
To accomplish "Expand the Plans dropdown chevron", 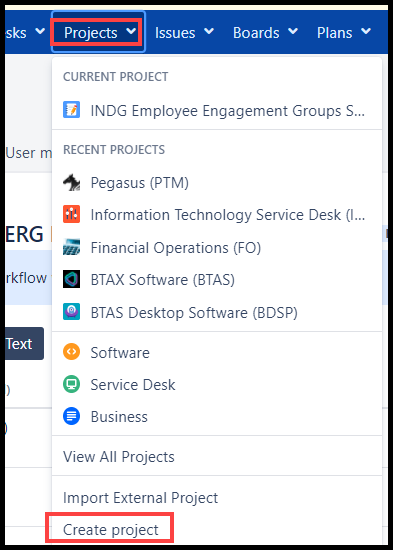I will click(x=366, y=32).
